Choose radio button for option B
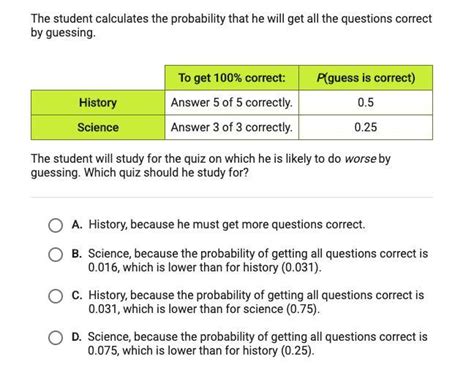This screenshot has width=474, height=367. click(55, 255)
